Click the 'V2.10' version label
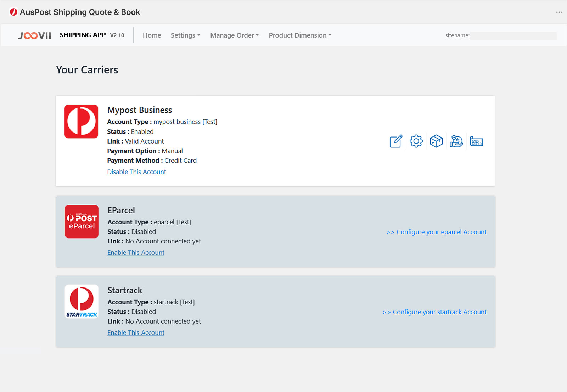 click(117, 35)
